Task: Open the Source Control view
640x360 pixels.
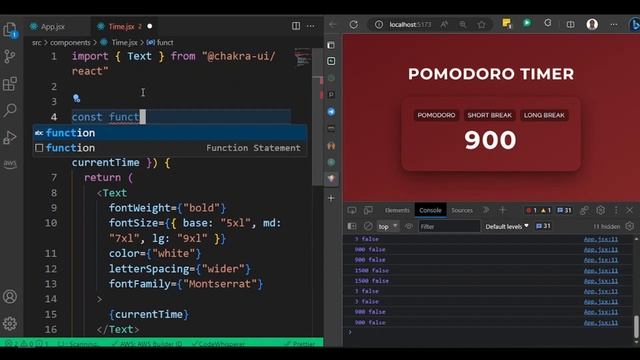Action: (10, 56)
